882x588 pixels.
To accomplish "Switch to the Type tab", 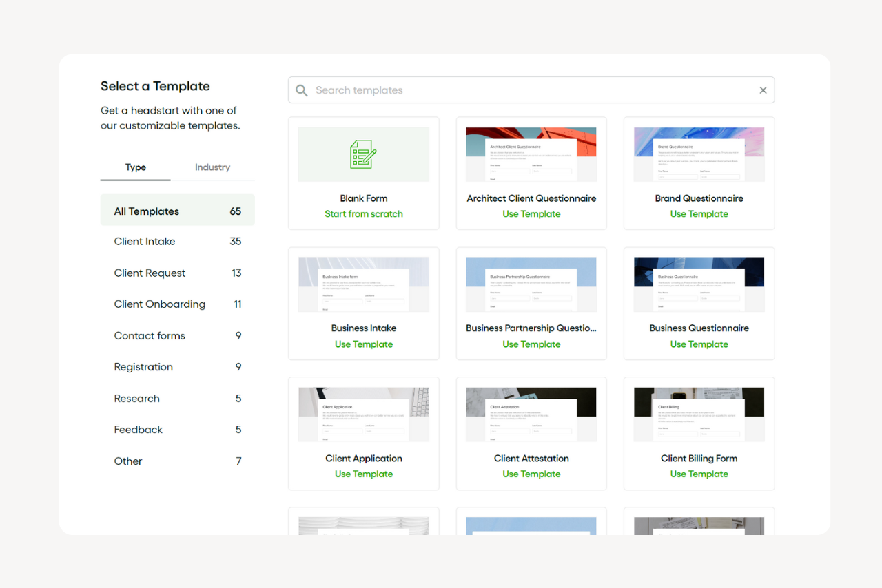I will pyautogui.click(x=136, y=167).
